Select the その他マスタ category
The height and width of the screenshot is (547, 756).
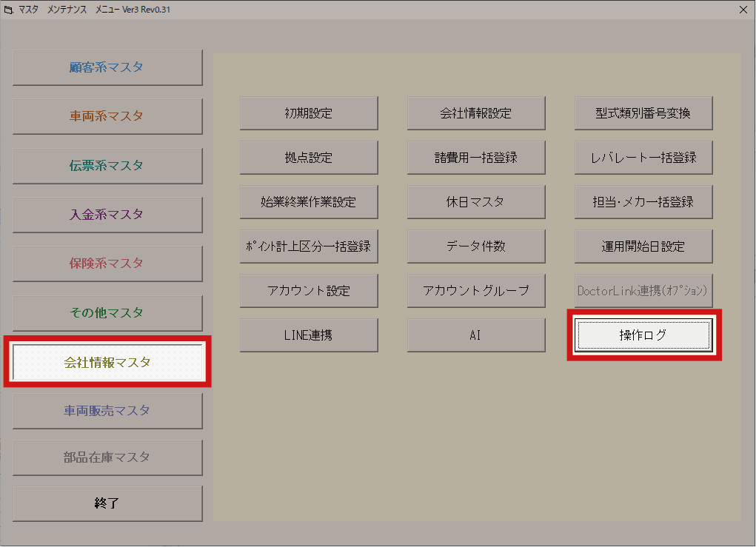107,313
